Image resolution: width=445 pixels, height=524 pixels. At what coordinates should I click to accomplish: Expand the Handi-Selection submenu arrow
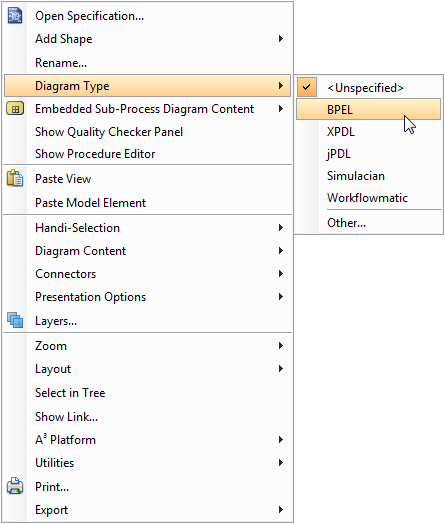[x=281, y=228]
